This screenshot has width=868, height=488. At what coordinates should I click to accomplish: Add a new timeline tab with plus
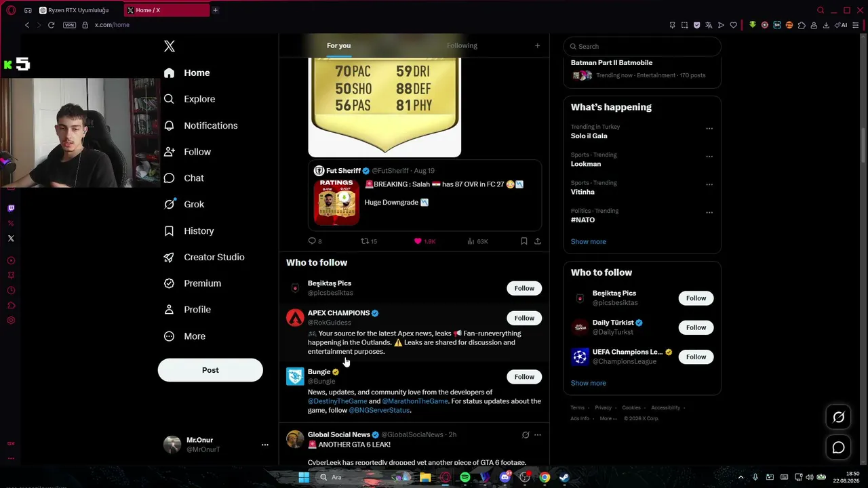coord(538,45)
